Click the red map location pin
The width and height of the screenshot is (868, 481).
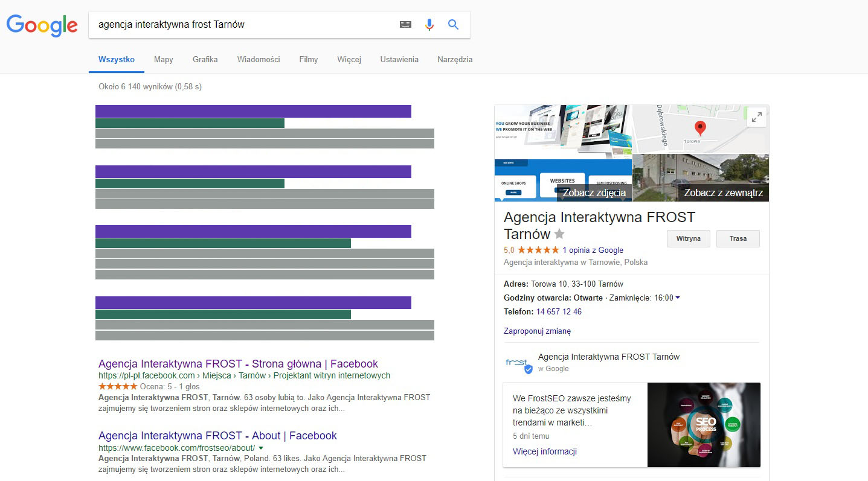[700, 129]
